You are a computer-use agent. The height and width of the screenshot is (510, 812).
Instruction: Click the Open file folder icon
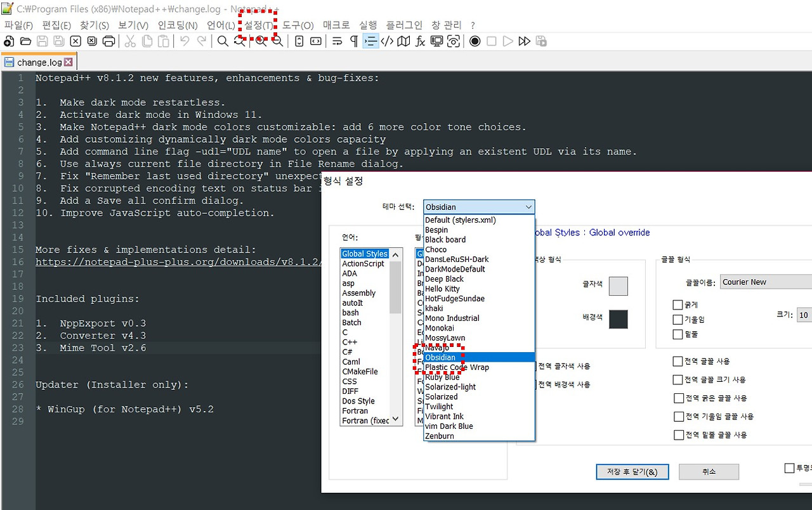click(25, 41)
